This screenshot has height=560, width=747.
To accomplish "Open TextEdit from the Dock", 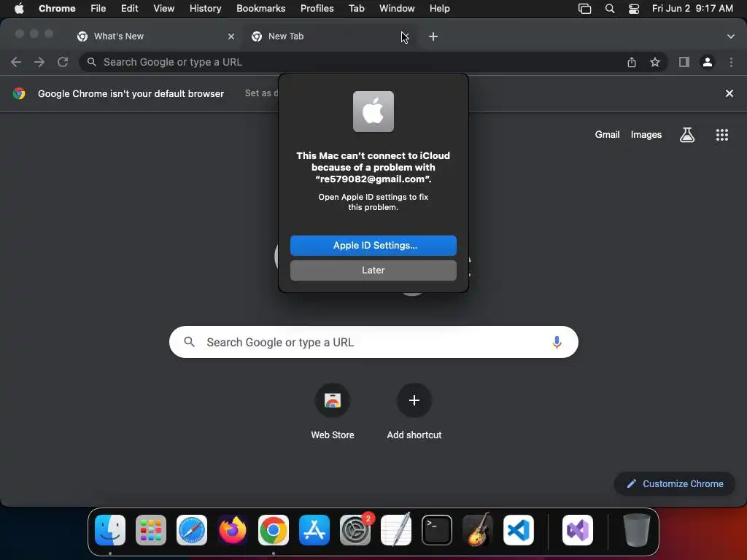I will click(396, 530).
